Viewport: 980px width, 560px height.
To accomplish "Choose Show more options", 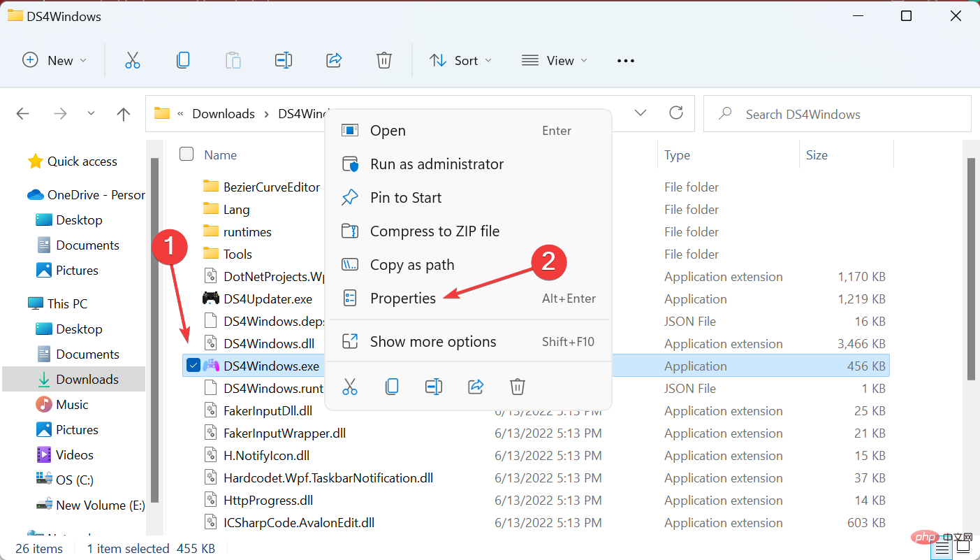I will (433, 342).
